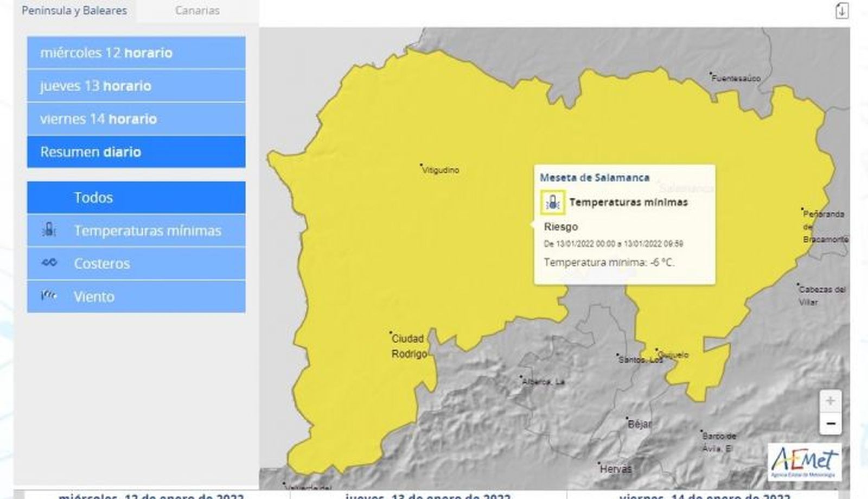Screen dimensions: 868x499
Task: Filter by Temperaturas mínimas
Action: 148,231
